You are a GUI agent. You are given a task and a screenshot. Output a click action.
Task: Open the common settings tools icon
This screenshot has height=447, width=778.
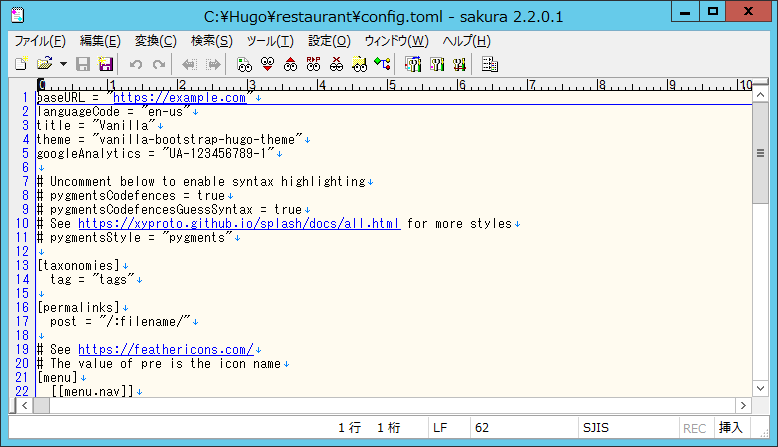(459, 64)
